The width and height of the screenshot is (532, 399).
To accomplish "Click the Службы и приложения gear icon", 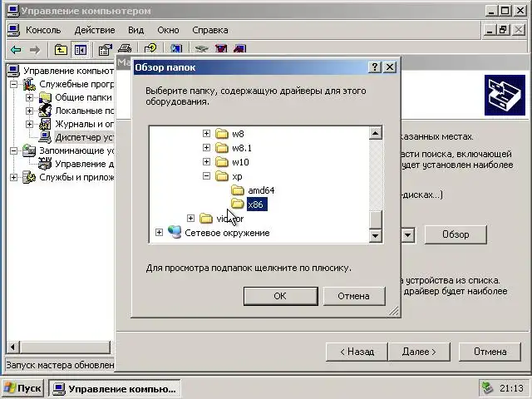I will tap(29, 177).
